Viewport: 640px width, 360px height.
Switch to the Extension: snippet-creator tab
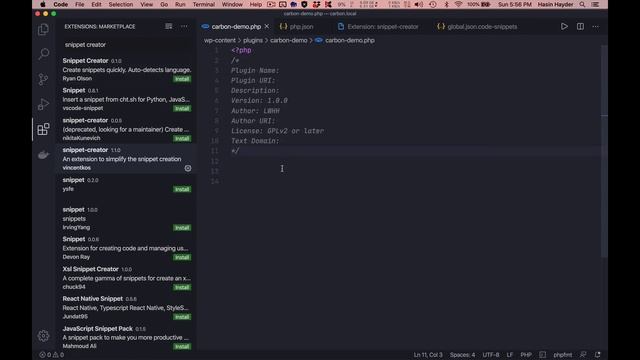pos(378,27)
